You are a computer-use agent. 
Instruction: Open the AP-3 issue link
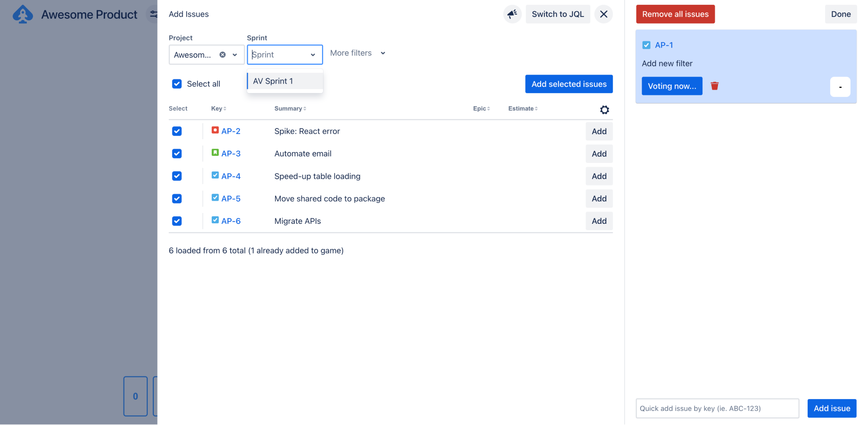pos(231,153)
